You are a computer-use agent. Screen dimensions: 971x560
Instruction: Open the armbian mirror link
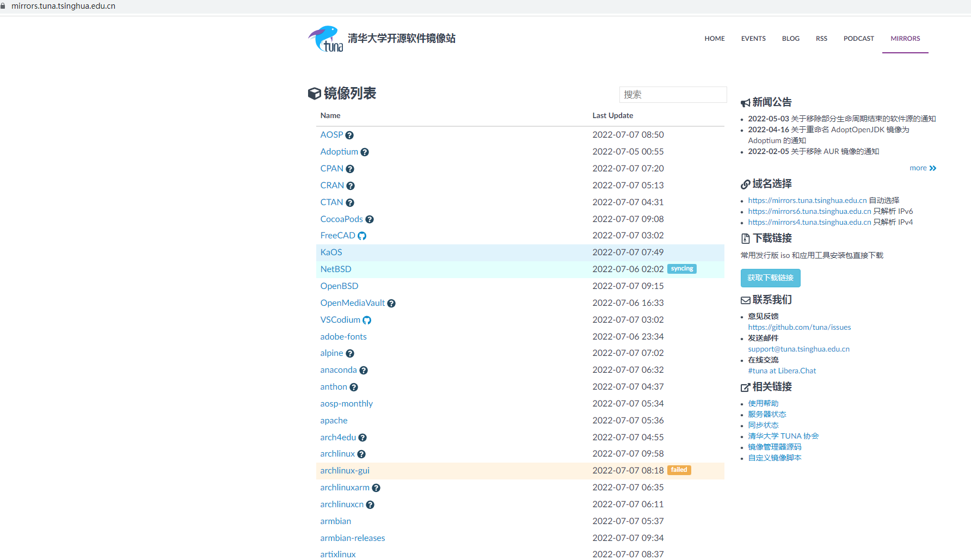(335, 521)
